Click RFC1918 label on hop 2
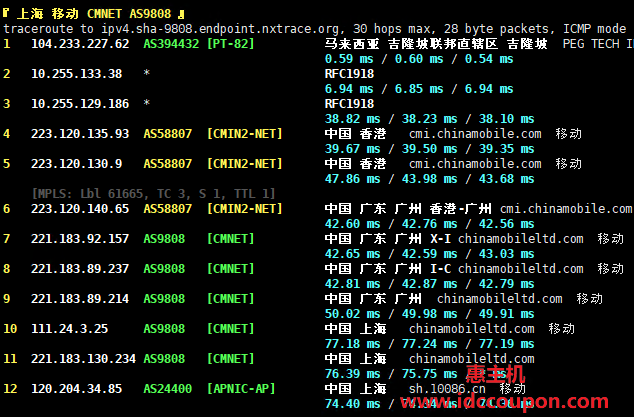 (x=349, y=74)
